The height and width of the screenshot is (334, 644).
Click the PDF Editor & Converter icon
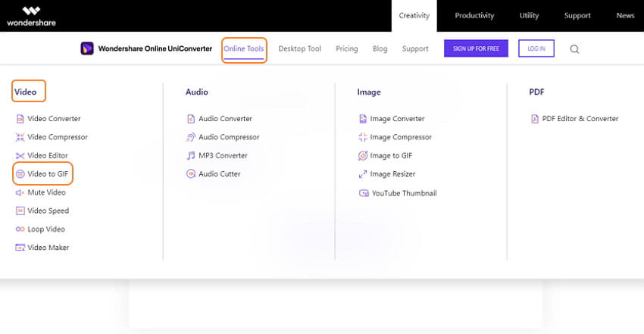coord(534,119)
